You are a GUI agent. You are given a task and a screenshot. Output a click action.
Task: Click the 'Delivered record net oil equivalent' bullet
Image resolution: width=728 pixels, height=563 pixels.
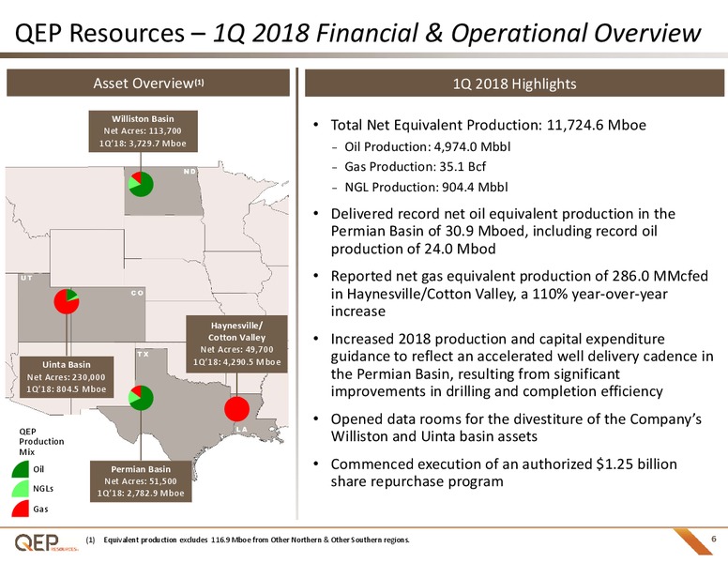tap(503, 232)
